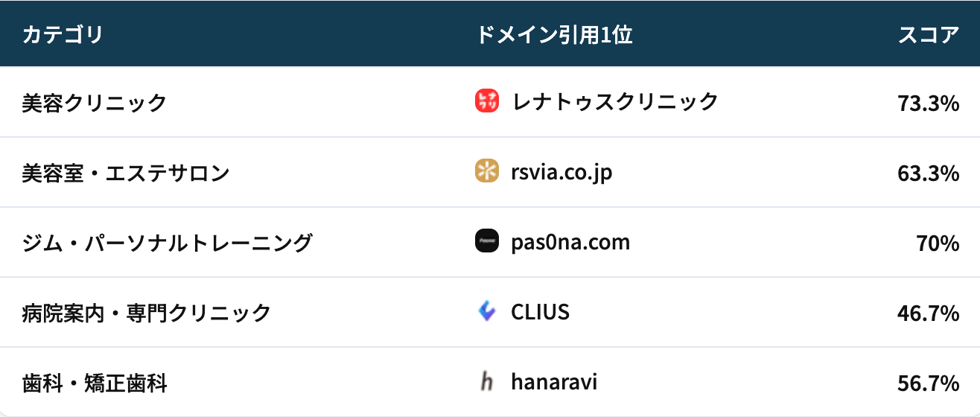Select the 美容クリニック category row
980x417 pixels.
pyautogui.click(x=95, y=102)
